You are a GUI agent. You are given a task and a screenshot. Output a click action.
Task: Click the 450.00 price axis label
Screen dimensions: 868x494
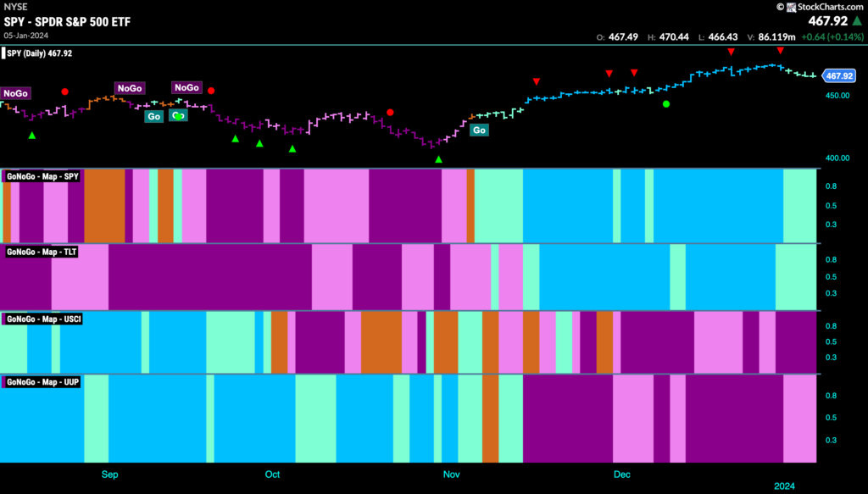[x=837, y=95]
